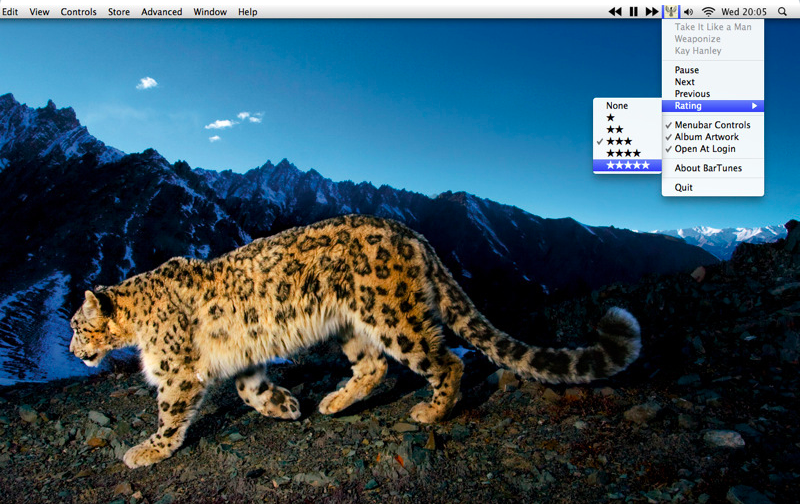This screenshot has width=800, height=504.
Task: Click the artist name Kay Hanley
Action: coord(698,51)
